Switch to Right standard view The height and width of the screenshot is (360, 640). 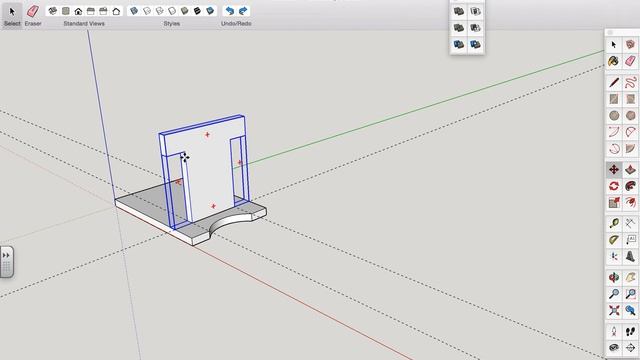pos(91,11)
